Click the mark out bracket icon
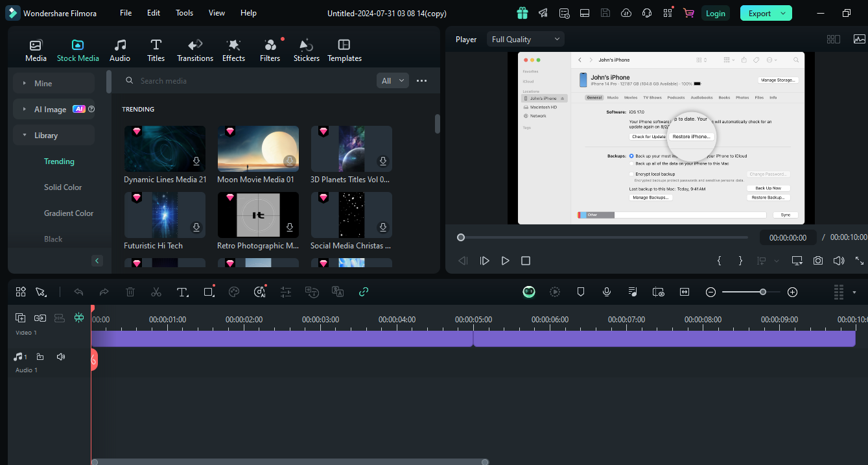Viewport: 868px width, 465px height. coord(740,261)
